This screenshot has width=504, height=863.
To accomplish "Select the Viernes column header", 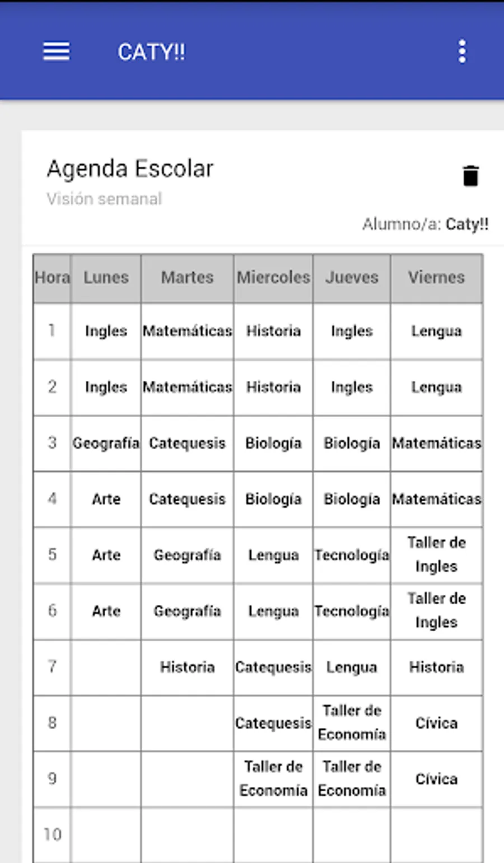I will click(436, 278).
